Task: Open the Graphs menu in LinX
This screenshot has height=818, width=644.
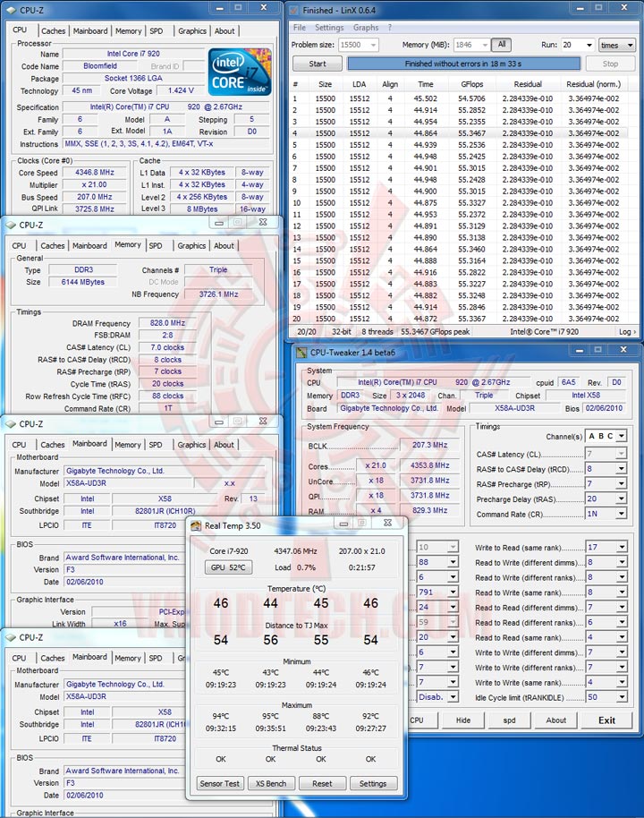Action: click(366, 28)
